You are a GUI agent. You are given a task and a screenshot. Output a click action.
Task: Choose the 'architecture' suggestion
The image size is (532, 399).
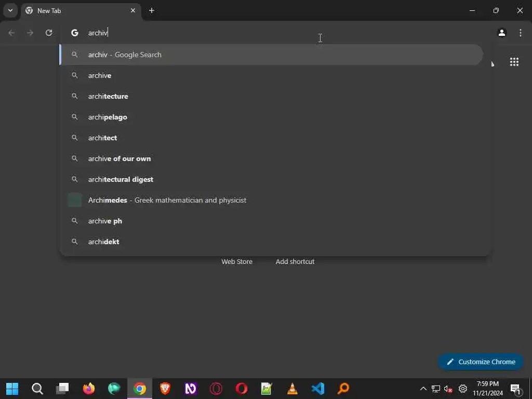(271, 96)
